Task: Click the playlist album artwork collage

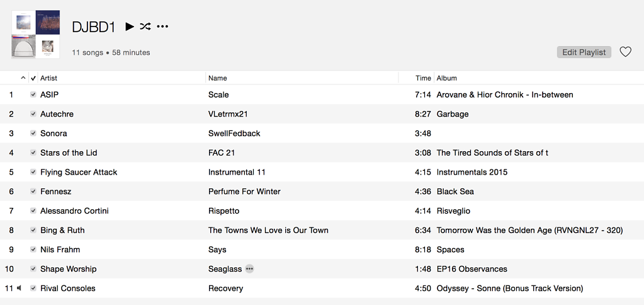Action: [x=36, y=34]
